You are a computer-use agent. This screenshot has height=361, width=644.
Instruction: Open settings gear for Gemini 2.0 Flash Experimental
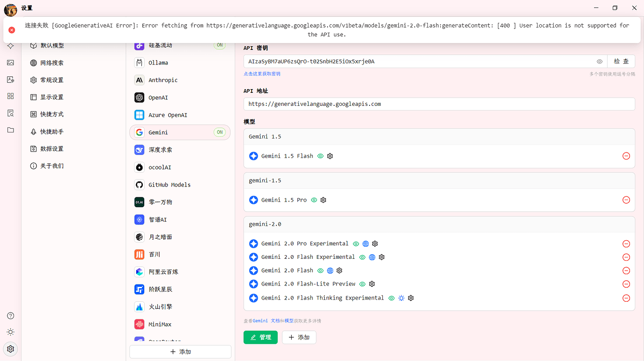(381, 257)
